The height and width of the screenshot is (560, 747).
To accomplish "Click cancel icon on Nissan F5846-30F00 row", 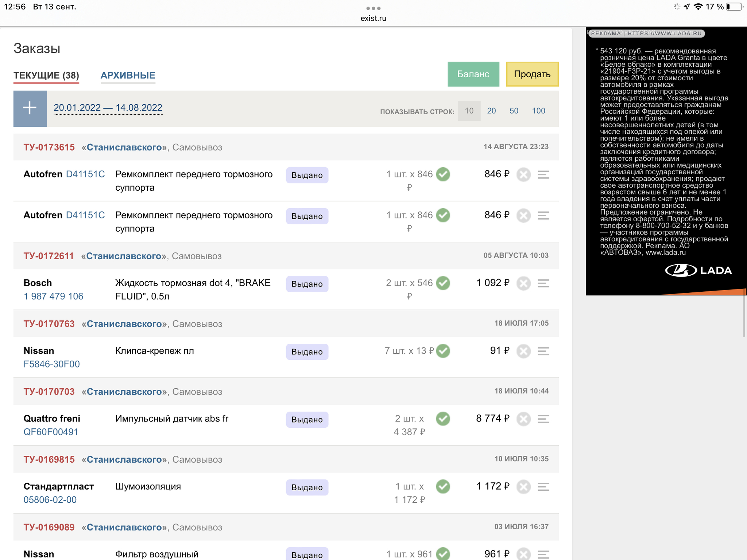I will point(523,351).
